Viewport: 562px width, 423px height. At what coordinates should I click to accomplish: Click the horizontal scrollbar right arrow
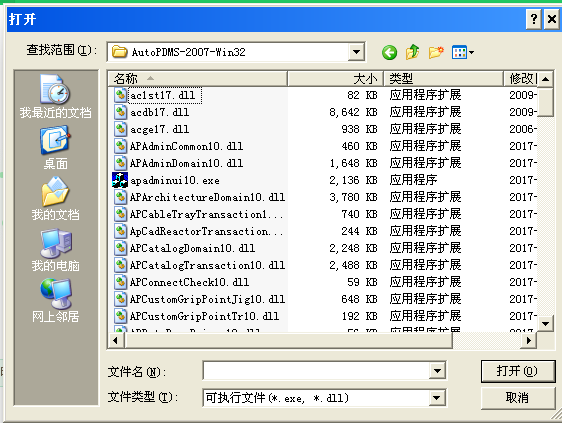pyautogui.click(x=529, y=340)
